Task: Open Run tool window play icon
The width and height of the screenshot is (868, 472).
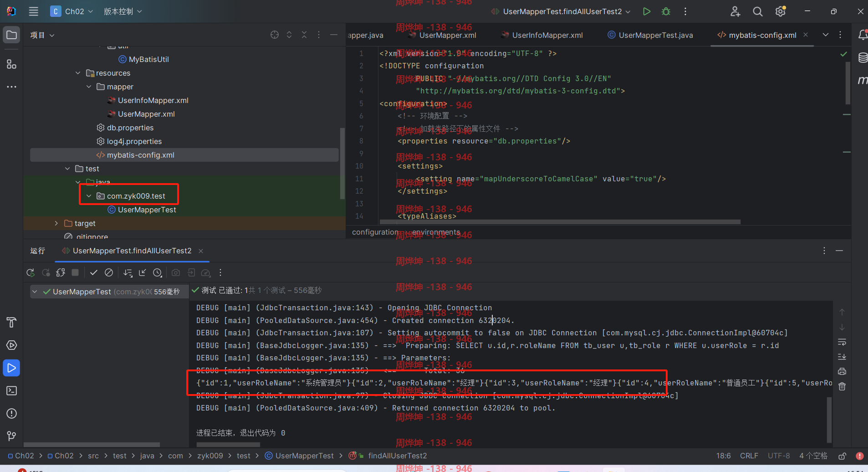Action: click(x=12, y=368)
